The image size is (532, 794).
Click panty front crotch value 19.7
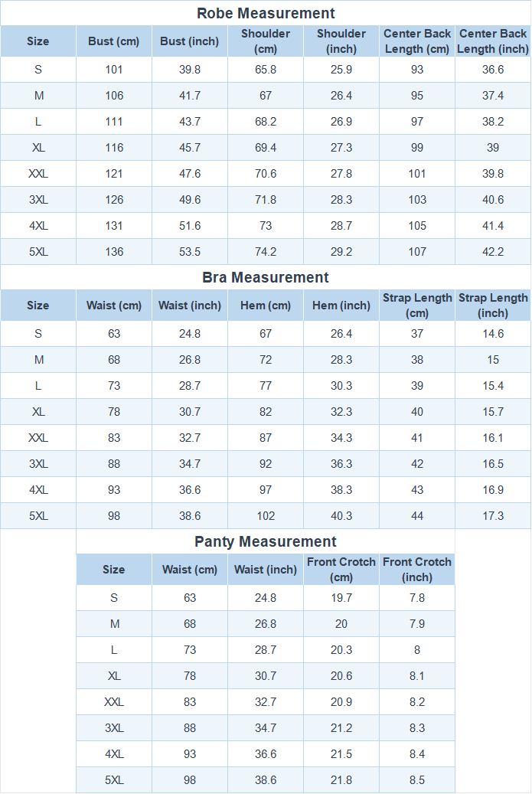point(341,598)
